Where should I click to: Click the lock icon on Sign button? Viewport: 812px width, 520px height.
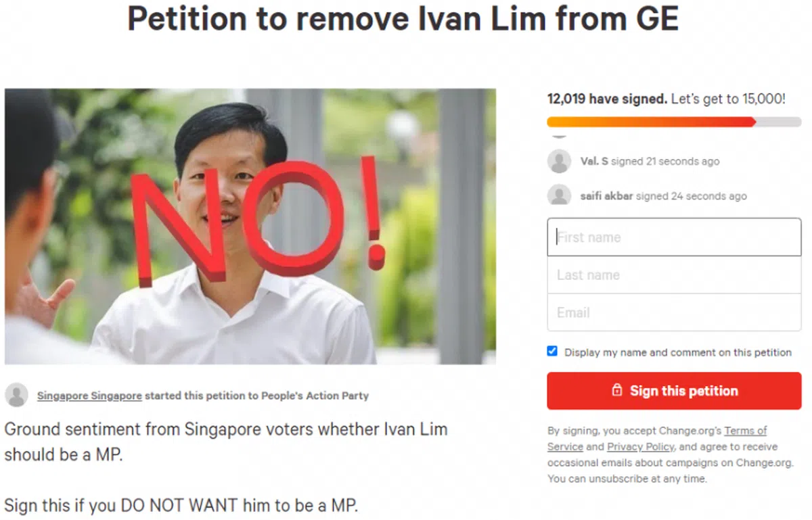(616, 391)
